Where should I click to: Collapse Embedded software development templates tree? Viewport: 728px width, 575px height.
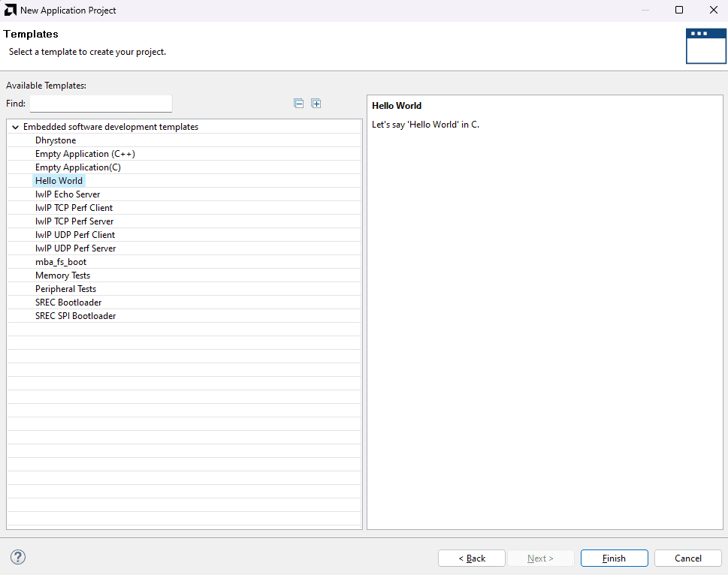click(x=15, y=128)
